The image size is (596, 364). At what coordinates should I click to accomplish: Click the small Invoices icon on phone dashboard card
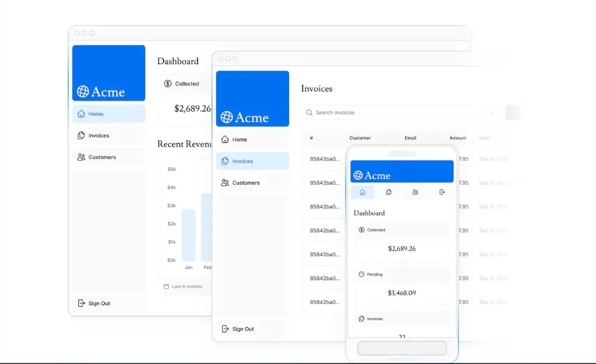point(362,318)
